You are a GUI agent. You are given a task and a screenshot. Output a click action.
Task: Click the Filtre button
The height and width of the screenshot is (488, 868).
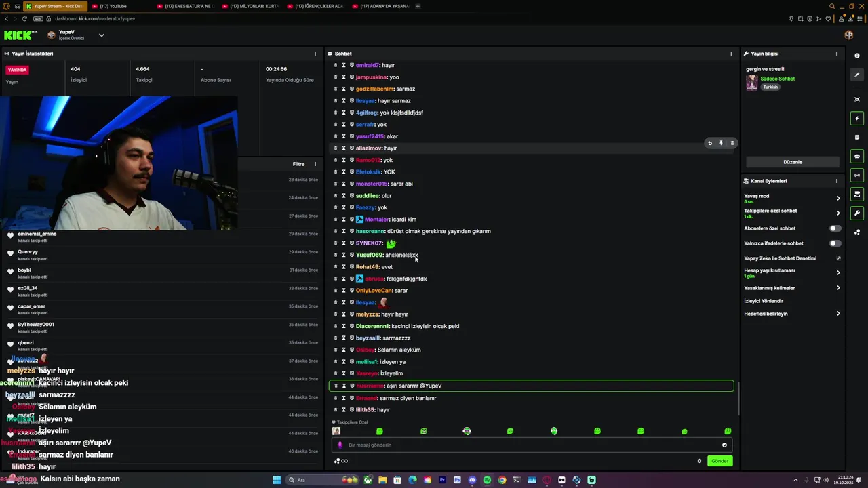point(298,164)
